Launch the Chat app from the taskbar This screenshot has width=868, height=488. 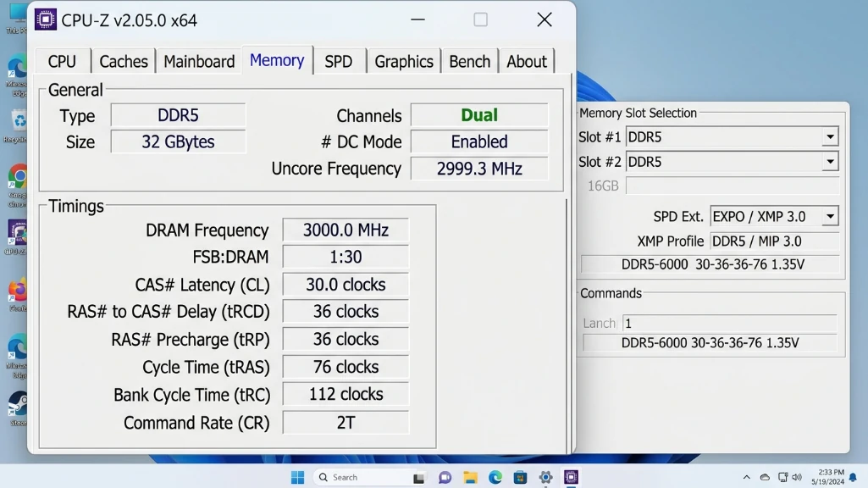coord(445,478)
